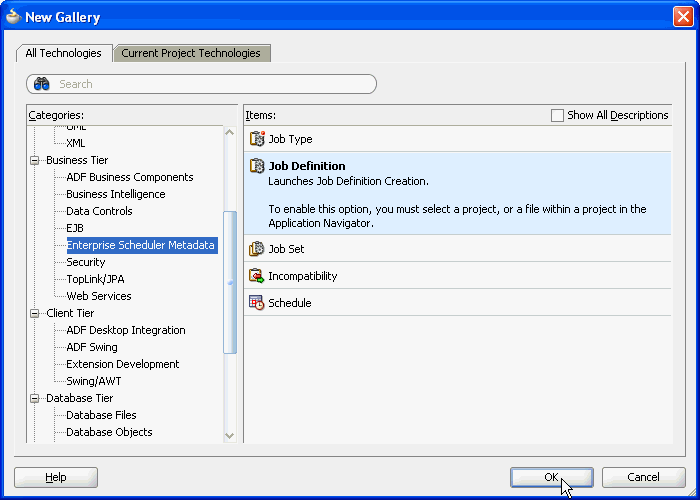The width and height of the screenshot is (700, 500).
Task: Select the Security category
Action: pyautogui.click(x=86, y=262)
